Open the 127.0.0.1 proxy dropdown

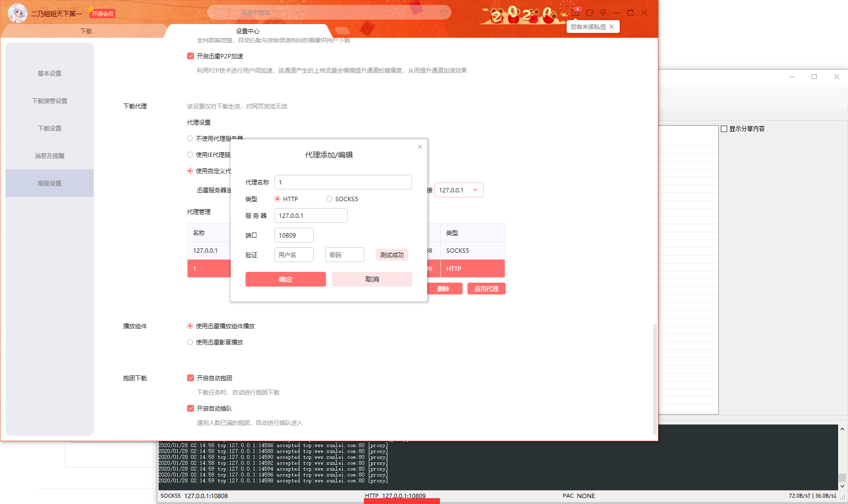tap(459, 190)
